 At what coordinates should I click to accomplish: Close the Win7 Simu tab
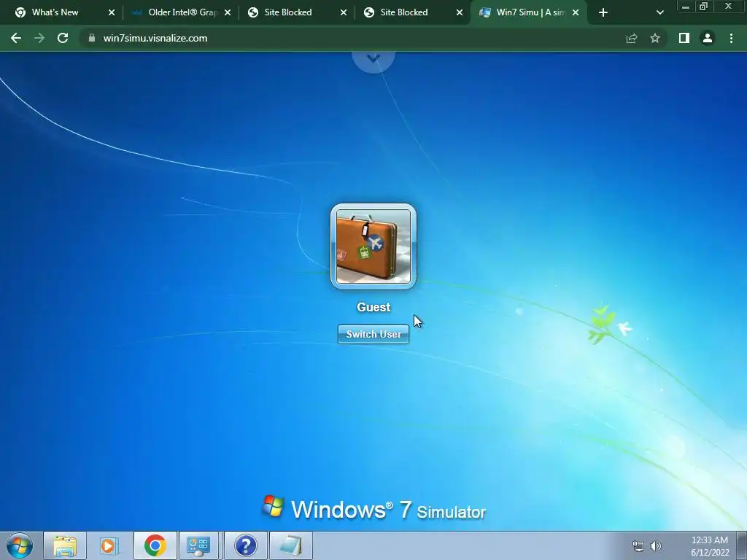click(576, 12)
